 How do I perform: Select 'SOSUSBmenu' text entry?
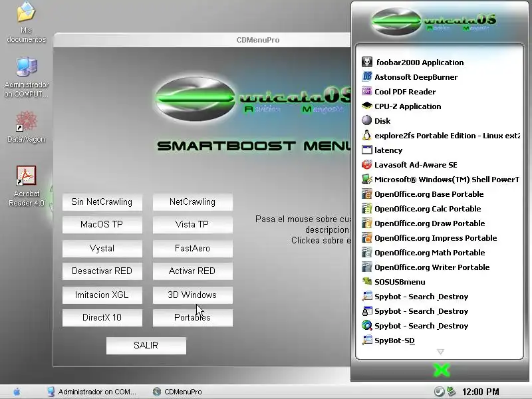pos(400,282)
